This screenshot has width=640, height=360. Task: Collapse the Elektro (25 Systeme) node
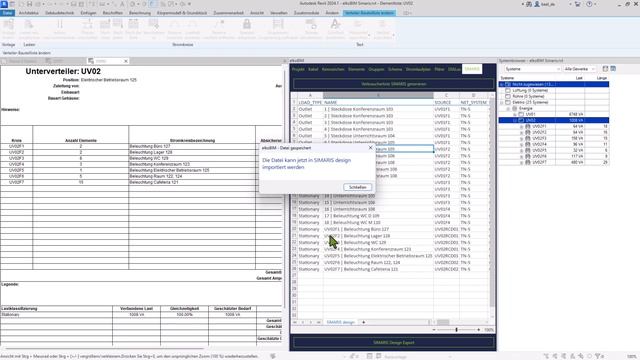pyautogui.click(x=502, y=102)
